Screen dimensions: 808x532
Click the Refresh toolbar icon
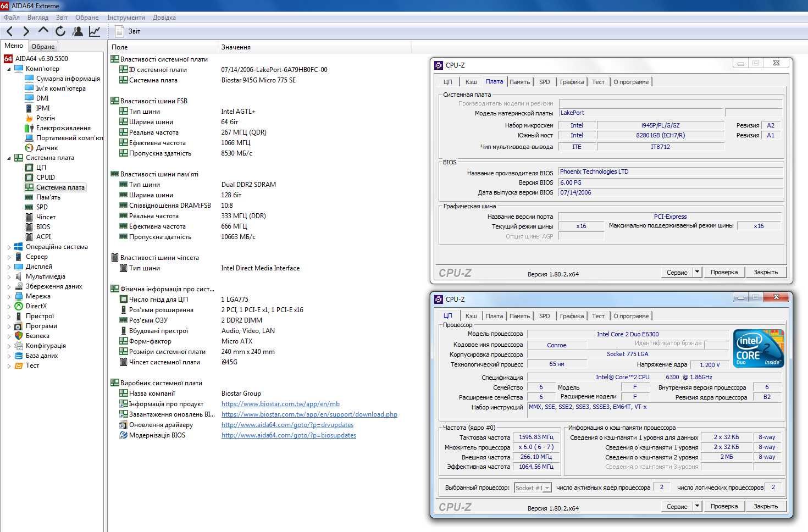(x=60, y=31)
